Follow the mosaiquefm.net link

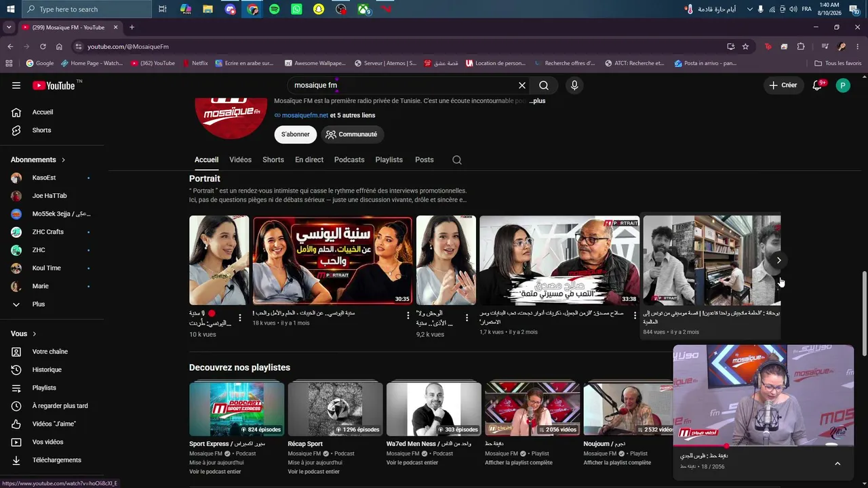point(304,115)
